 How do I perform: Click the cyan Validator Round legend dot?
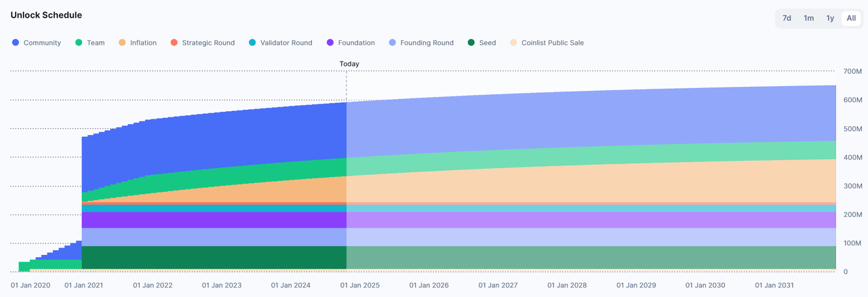252,43
